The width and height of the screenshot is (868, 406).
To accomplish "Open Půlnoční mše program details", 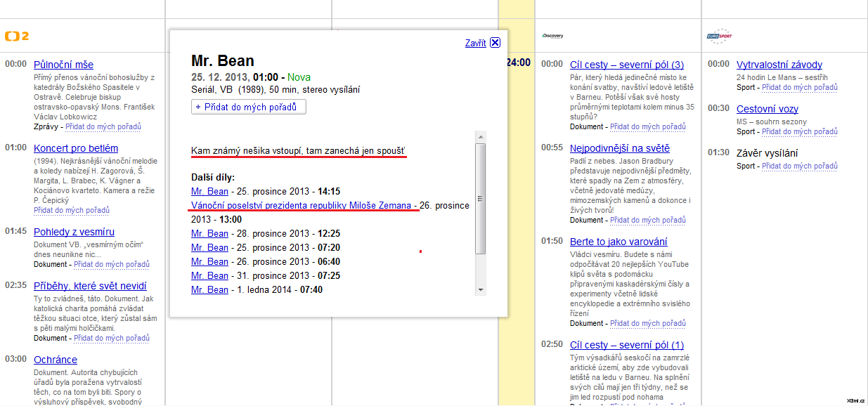I will [x=63, y=65].
